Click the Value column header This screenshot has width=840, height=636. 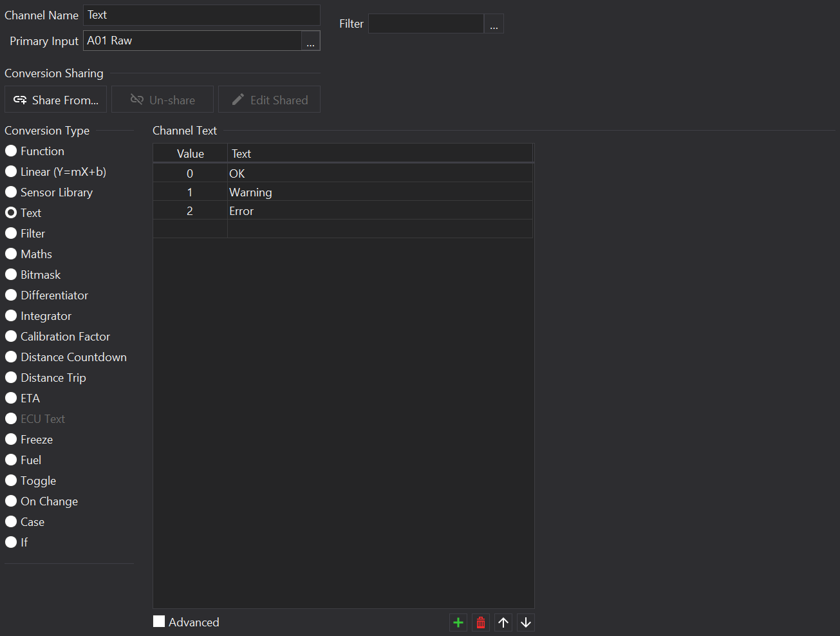pos(190,154)
